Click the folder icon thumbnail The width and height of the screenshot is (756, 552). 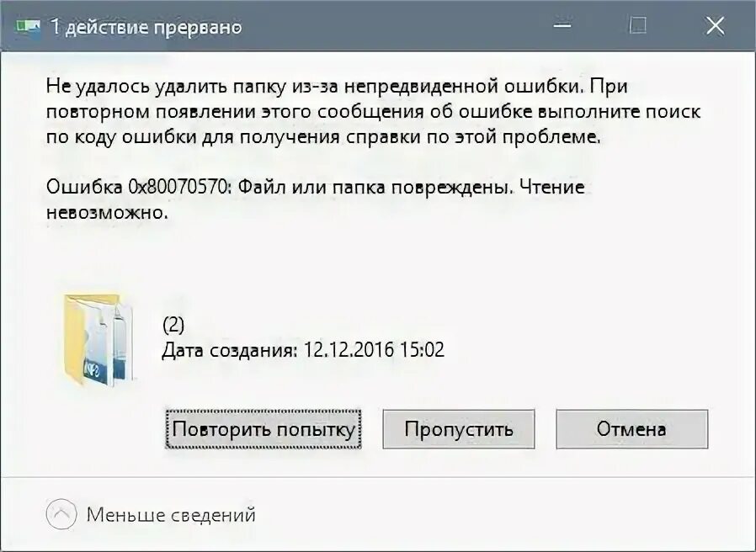click(98, 339)
